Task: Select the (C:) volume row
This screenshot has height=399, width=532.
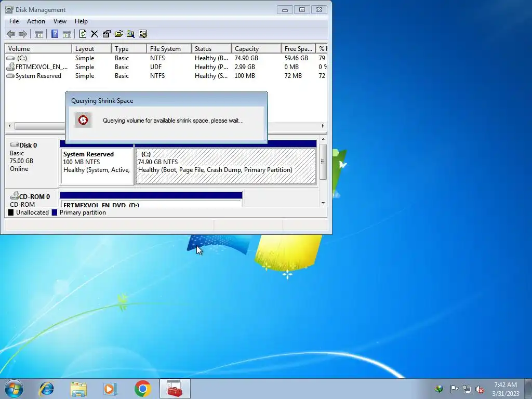Action: [166, 58]
